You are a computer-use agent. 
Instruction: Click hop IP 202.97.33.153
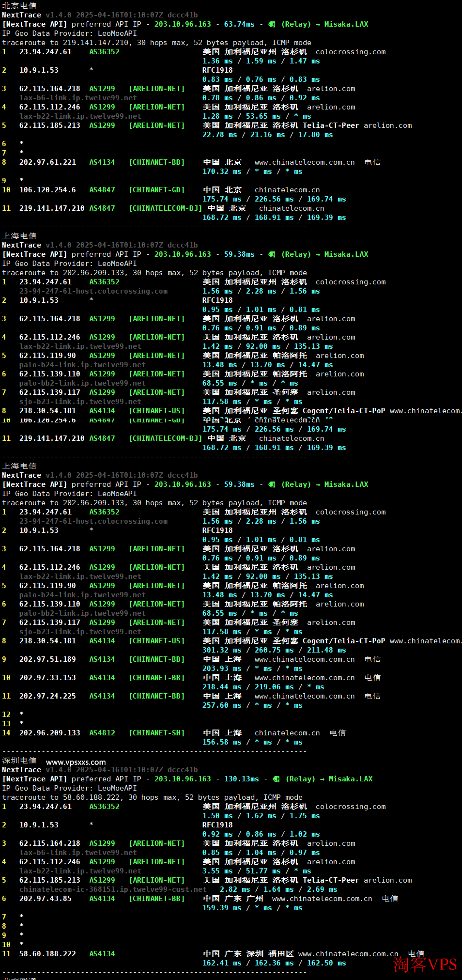click(47, 678)
